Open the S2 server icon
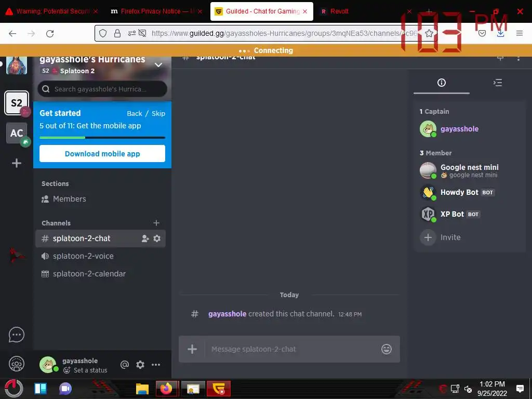The width and height of the screenshot is (532, 399). 16,103
